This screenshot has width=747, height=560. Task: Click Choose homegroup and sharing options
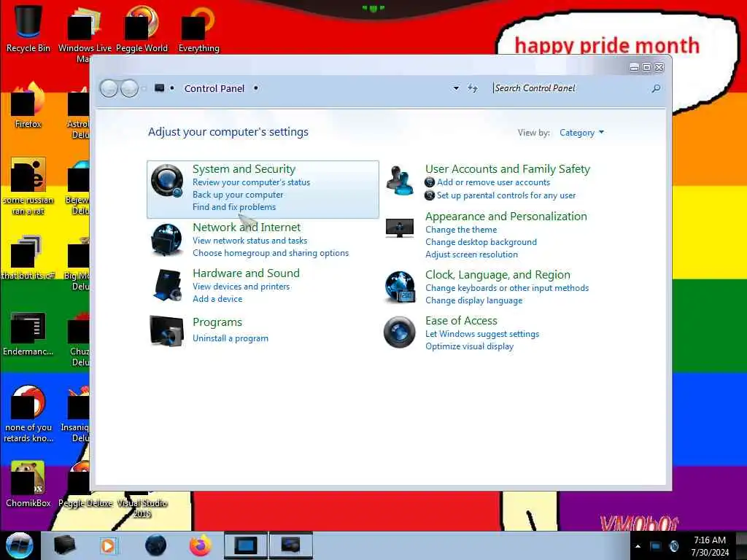pyautogui.click(x=271, y=253)
